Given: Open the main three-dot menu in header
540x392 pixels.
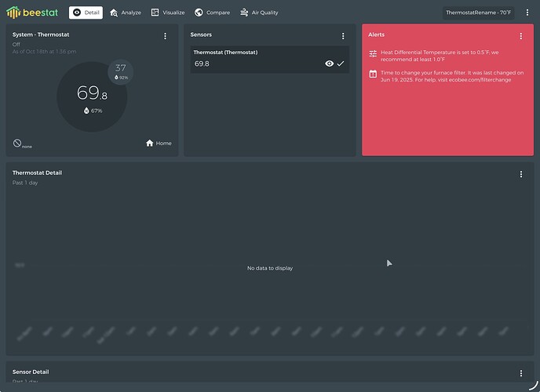Looking at the screenshot, I should click(x=527, y=13).
